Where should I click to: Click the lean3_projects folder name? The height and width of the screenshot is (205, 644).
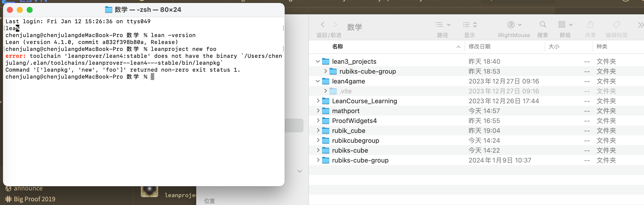[x=354, y=61]
